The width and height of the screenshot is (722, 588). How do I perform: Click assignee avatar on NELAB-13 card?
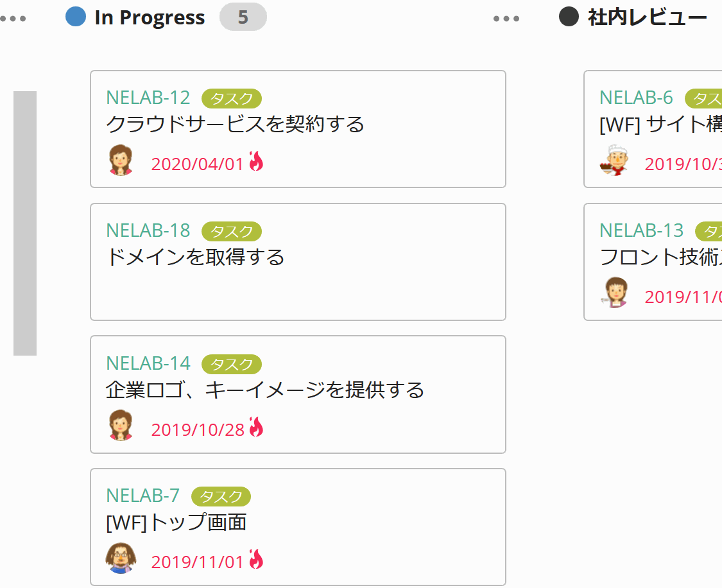click(x=614, y=293)
